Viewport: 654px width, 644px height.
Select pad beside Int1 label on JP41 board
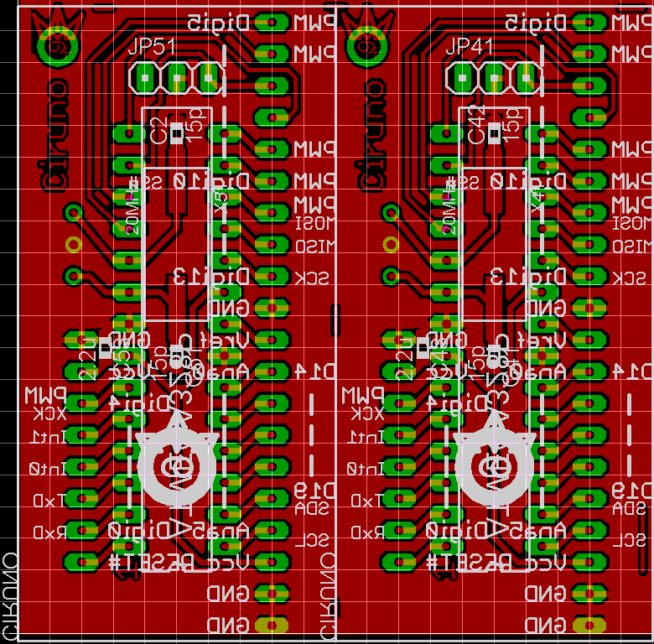[x=399, y=435]
